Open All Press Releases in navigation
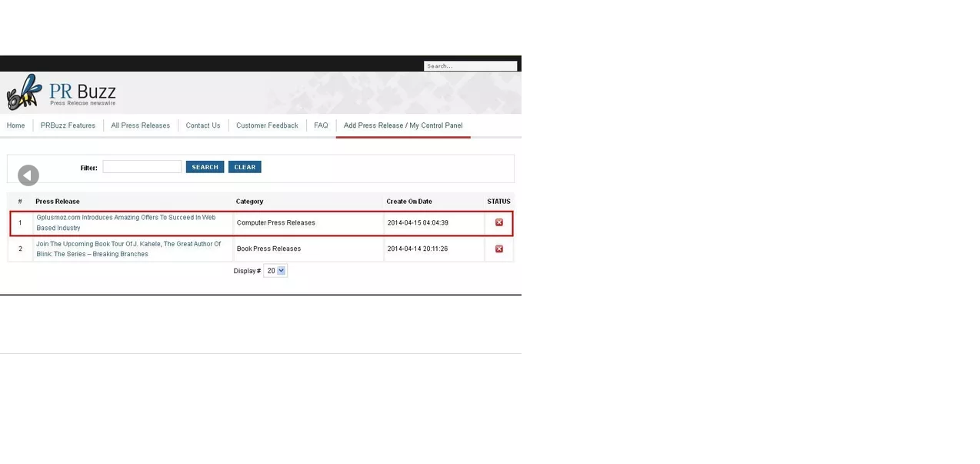This screenshot has width=980, height=464. pyautogui.click(x=140, y=125)
